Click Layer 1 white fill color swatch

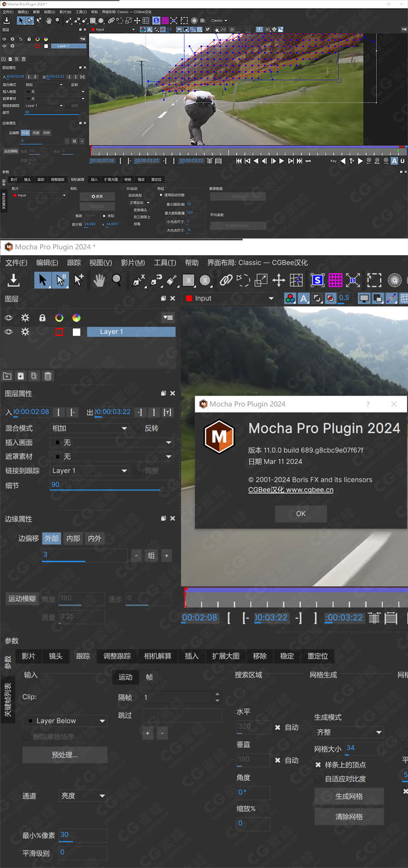click(x=77, y=331)
